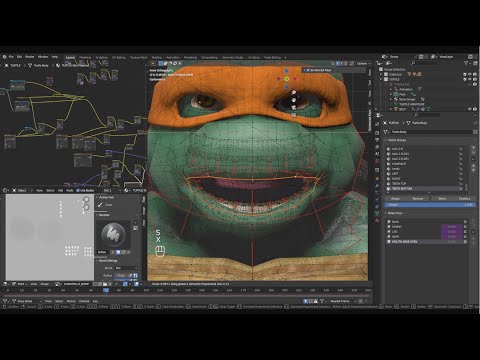The width and height of the screenshot is (480, 360).
Task: Toggle visibility eye for TURTLE collection
Action: 470,79
